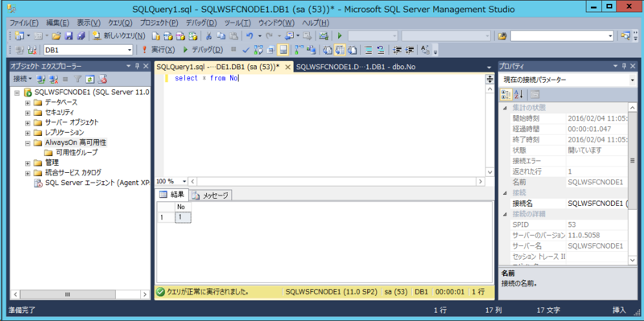The height and width of the screenshot is (321, 644).
Task: Click the Increase Indent icon
Action: click(410, 50)
